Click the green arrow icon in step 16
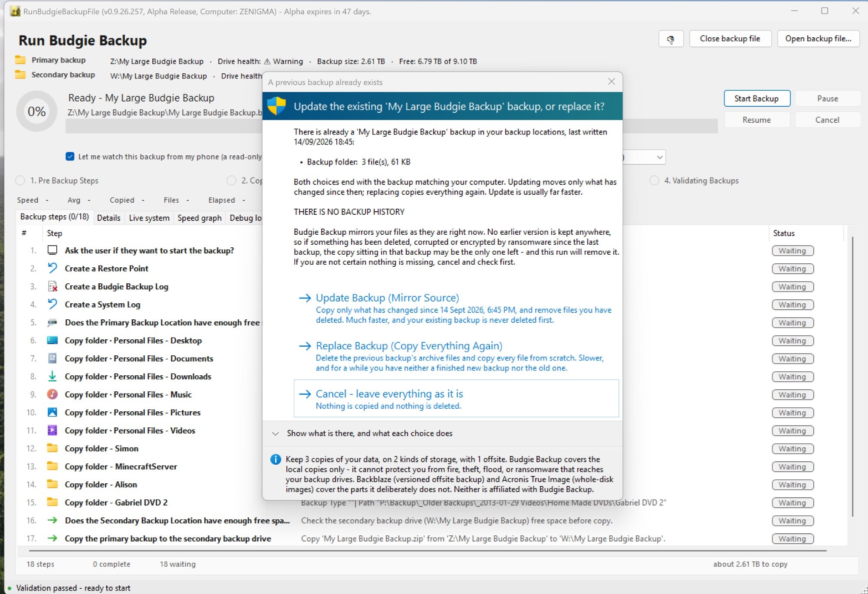 pos(53,520)
